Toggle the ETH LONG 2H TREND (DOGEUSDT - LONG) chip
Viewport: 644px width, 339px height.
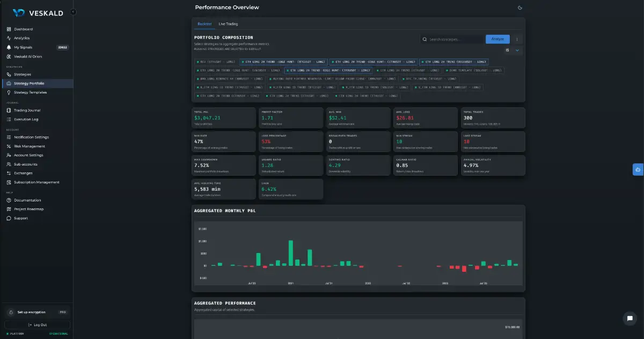click(454, 61)
